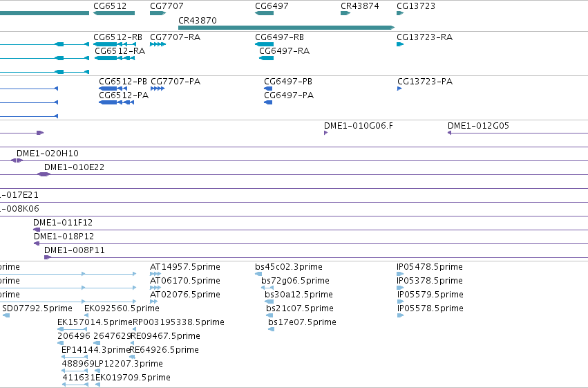
Task: Select the DME1-010E22 feature label
Action: pos(74,167)
